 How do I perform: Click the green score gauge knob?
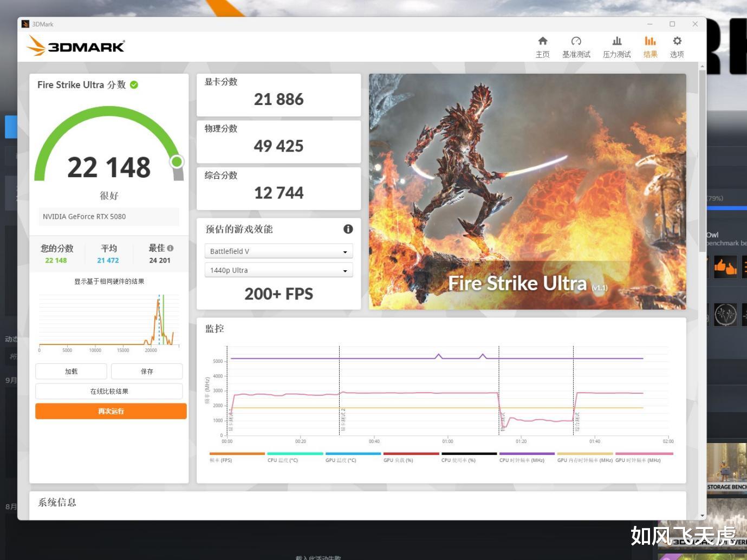177,161
